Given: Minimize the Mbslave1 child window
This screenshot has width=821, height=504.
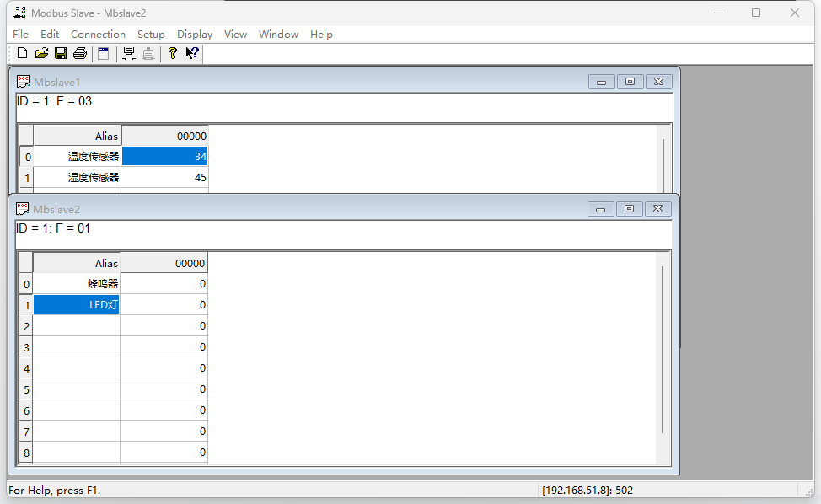Looking at the screenshot, I should point(601,82).
